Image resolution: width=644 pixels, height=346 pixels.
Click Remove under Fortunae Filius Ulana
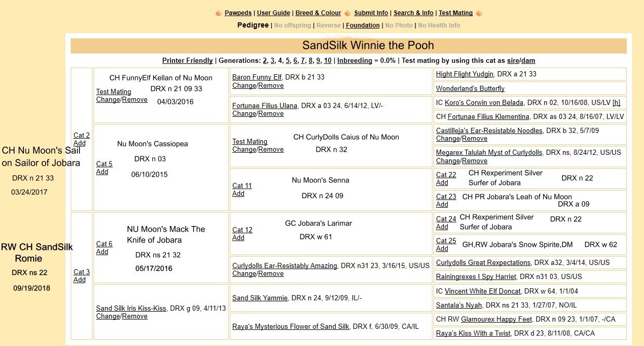tap(271, 113)
